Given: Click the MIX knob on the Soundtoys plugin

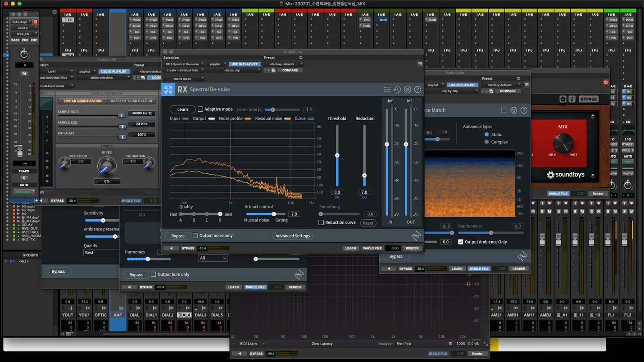Looking at the screenshot, I should (563, 143).
